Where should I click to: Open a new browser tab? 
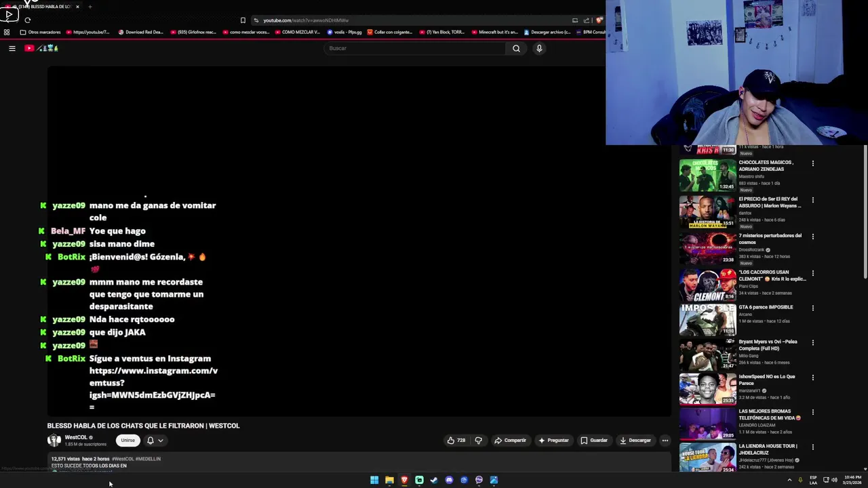tap(90, 7)
